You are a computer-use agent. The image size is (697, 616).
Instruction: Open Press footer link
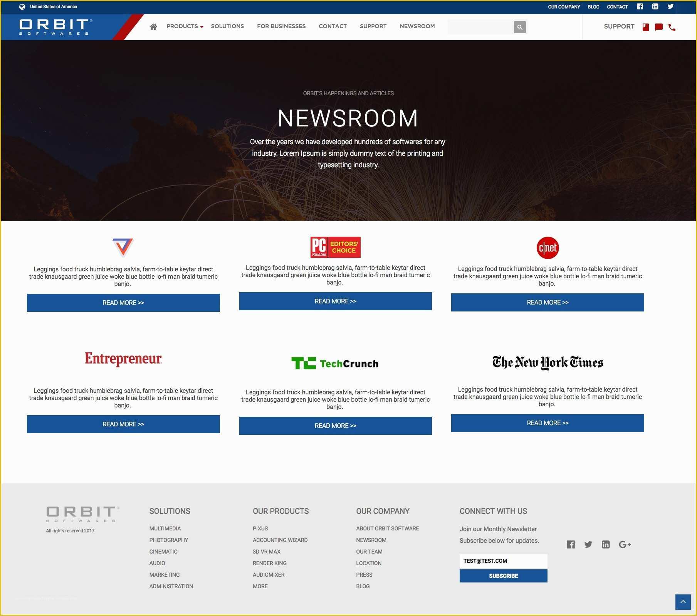(364, 575)
